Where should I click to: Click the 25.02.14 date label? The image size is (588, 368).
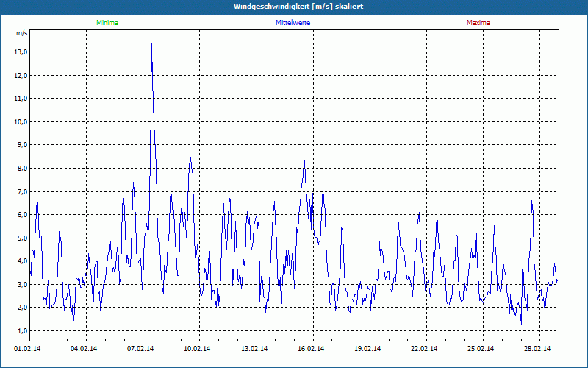pyautogui.click(x=481, y=349)
